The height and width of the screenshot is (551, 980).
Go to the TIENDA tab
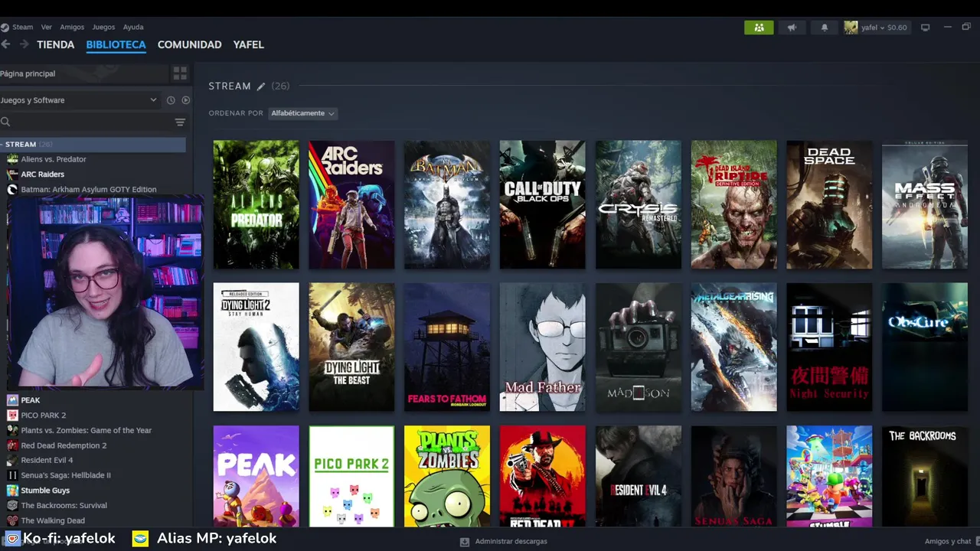[x=56, y=44]
